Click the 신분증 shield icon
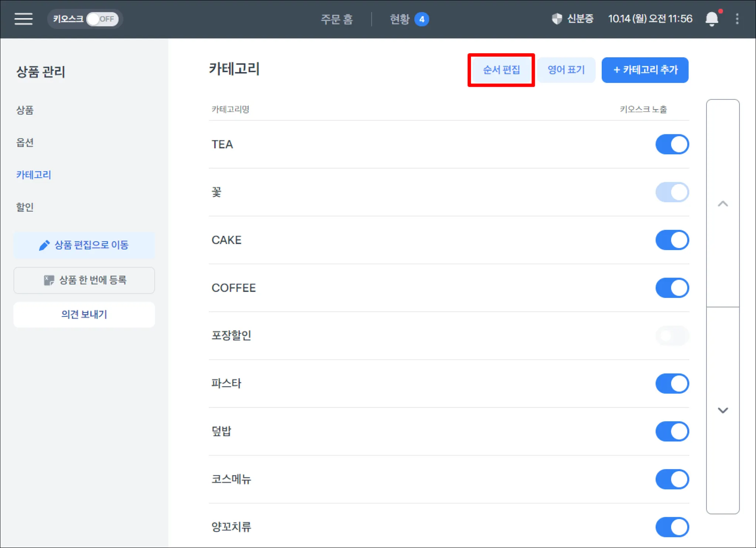756x548 pixels. coord(557,19)
